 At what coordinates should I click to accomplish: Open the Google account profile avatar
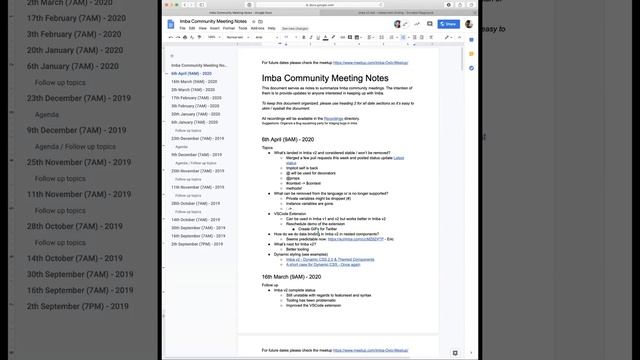(x=469, y=24)
